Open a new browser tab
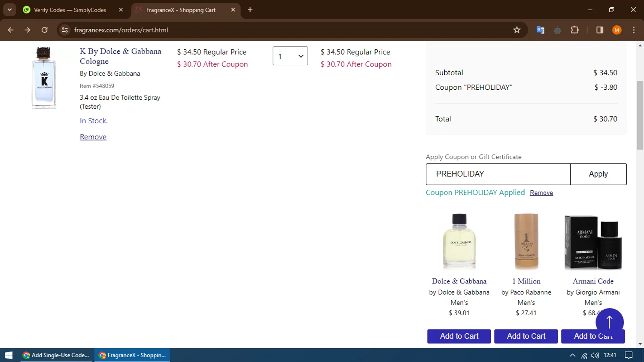Viewport: 644px width, 362px height. [x=250, y=10]
